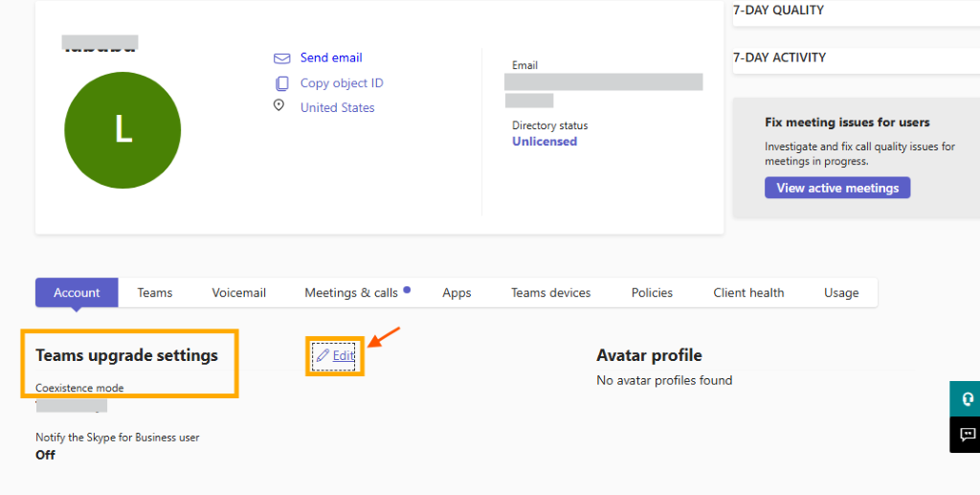Open the Send email link
Screen dimensions: 980x495
331,57
